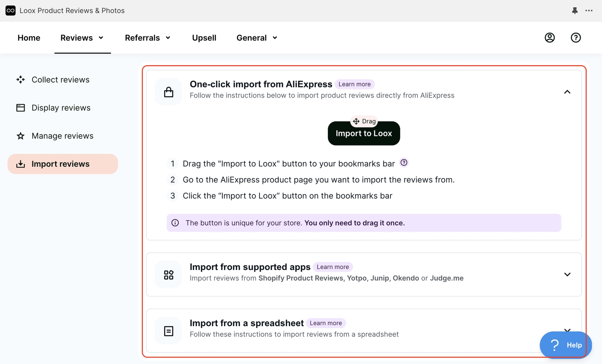
Task: Open the three-dot overflow menu
Action: pos(589,10)
